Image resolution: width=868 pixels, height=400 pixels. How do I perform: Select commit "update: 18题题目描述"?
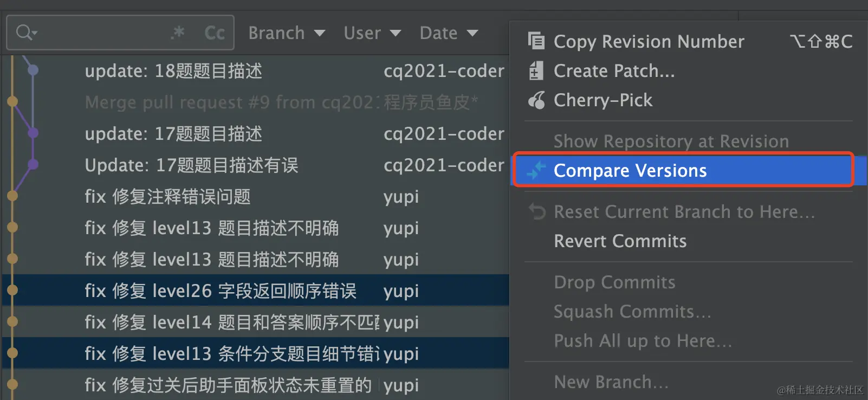(x=255, y=70)
